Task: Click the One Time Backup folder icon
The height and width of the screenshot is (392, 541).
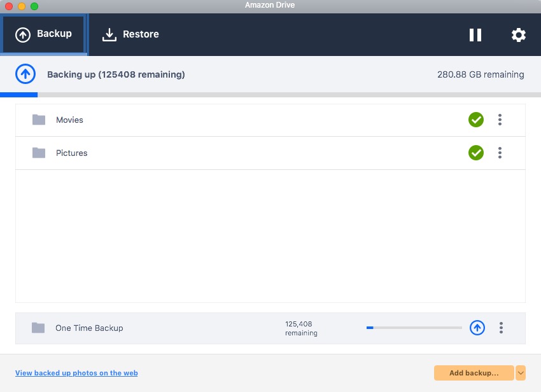Action: 38,328
